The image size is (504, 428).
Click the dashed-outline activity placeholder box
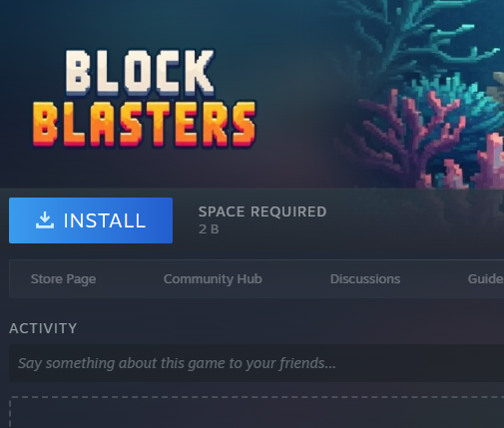pos(256,412)
